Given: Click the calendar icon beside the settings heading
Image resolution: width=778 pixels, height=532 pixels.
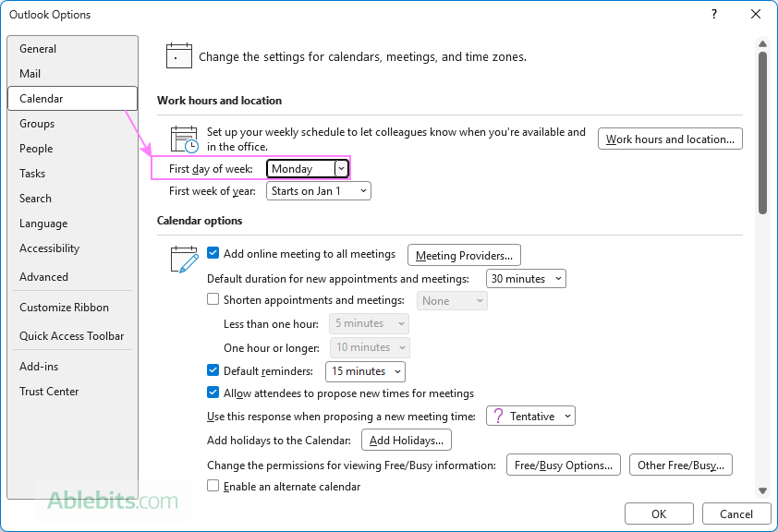Looking at the screenshot, I should [x=179, y=56].
